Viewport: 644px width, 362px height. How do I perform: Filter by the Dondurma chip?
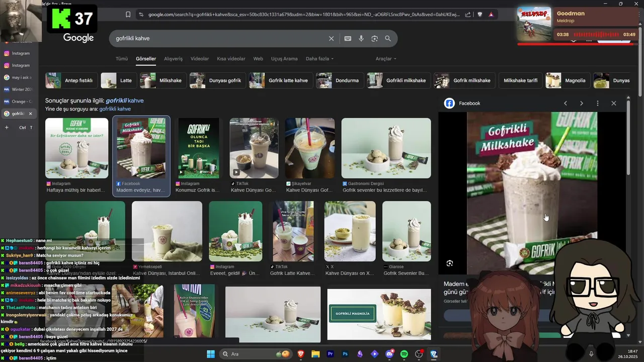(339, 80)
